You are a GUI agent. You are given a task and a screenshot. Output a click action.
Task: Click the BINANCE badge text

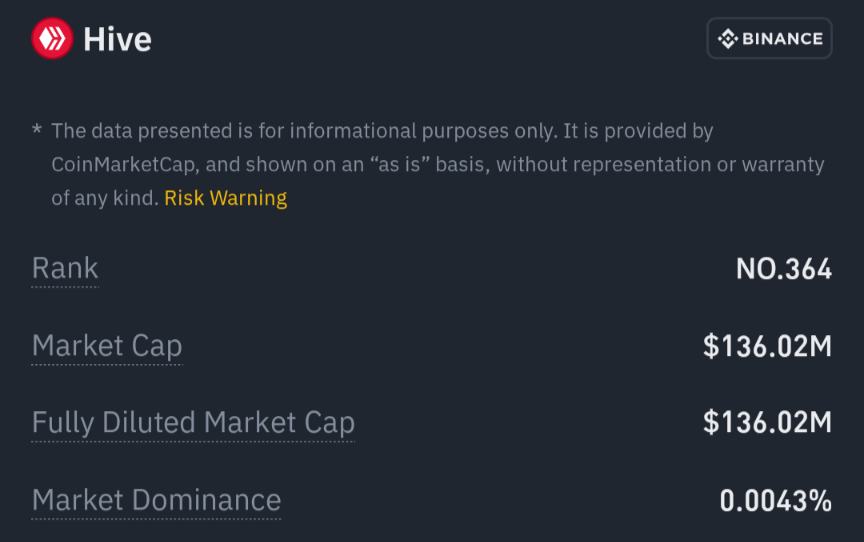coord(782,39)
